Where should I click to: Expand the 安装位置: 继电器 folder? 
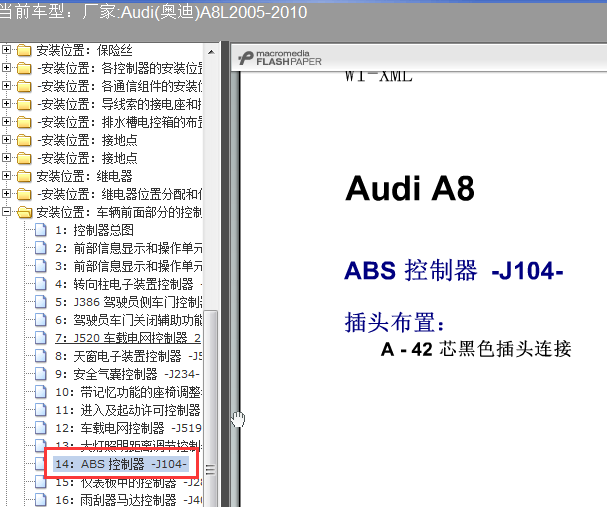[6, 175]
